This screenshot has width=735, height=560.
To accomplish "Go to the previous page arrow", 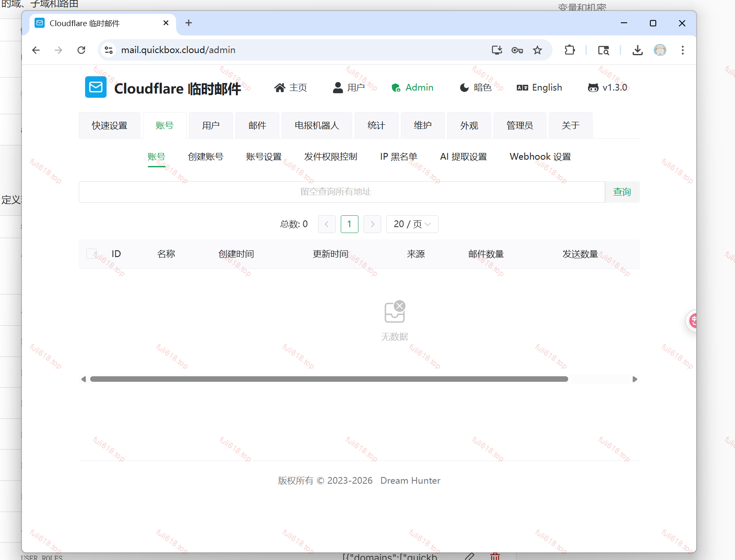I will click(x=327, y=224).
